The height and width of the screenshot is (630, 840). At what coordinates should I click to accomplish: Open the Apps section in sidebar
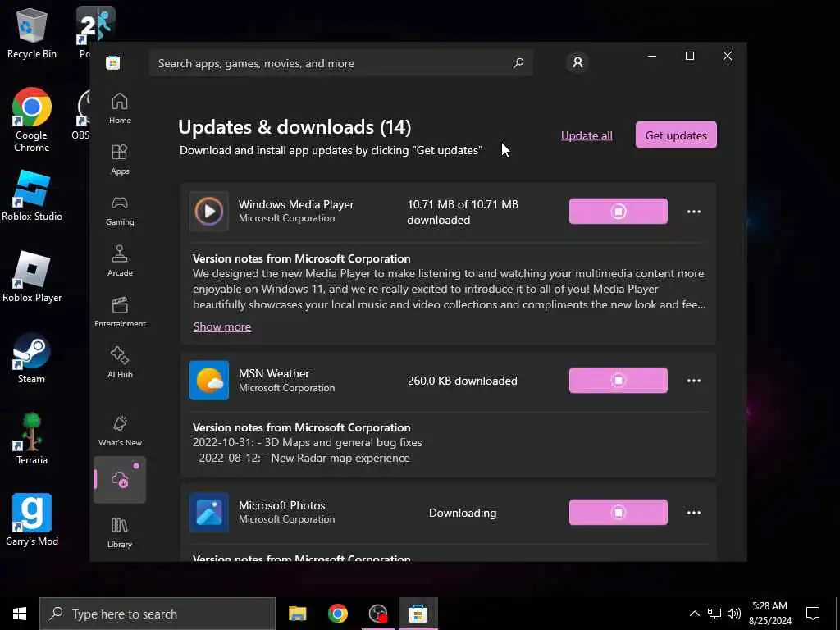(x=120, y=159)
